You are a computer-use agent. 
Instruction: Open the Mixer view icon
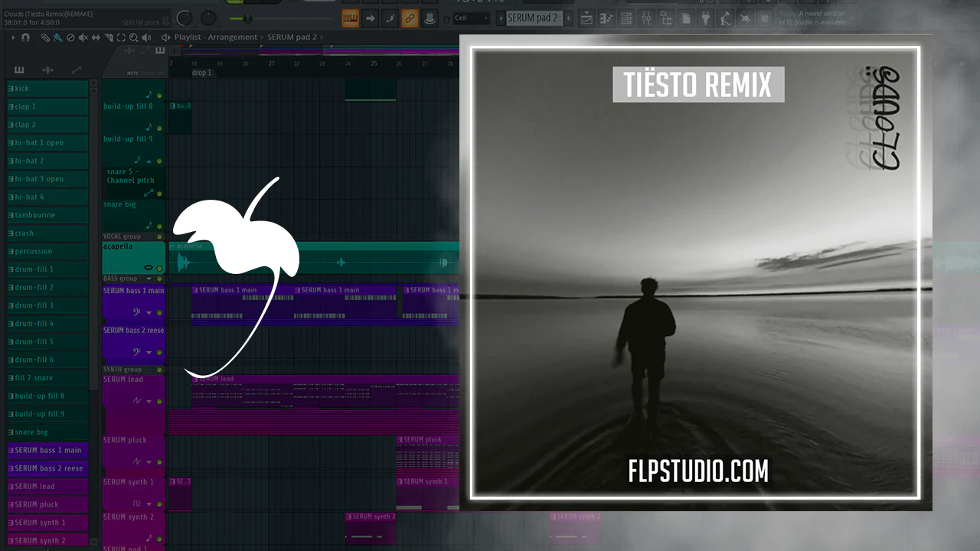tap(647, 18)
